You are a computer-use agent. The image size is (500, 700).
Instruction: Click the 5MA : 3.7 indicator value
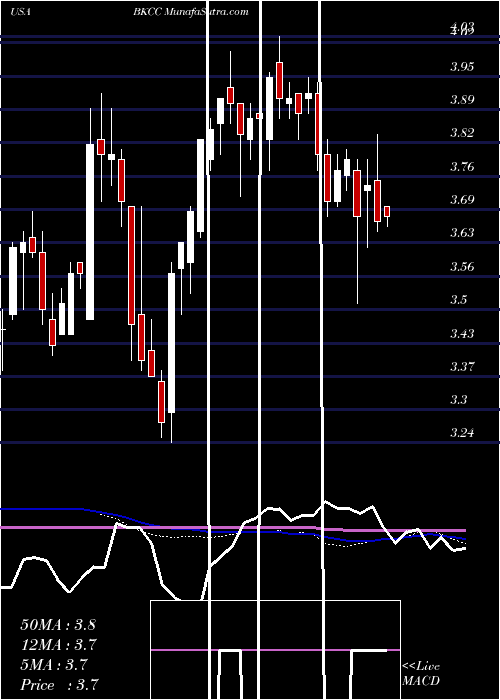pyautogui.click(x=54, y=665)
